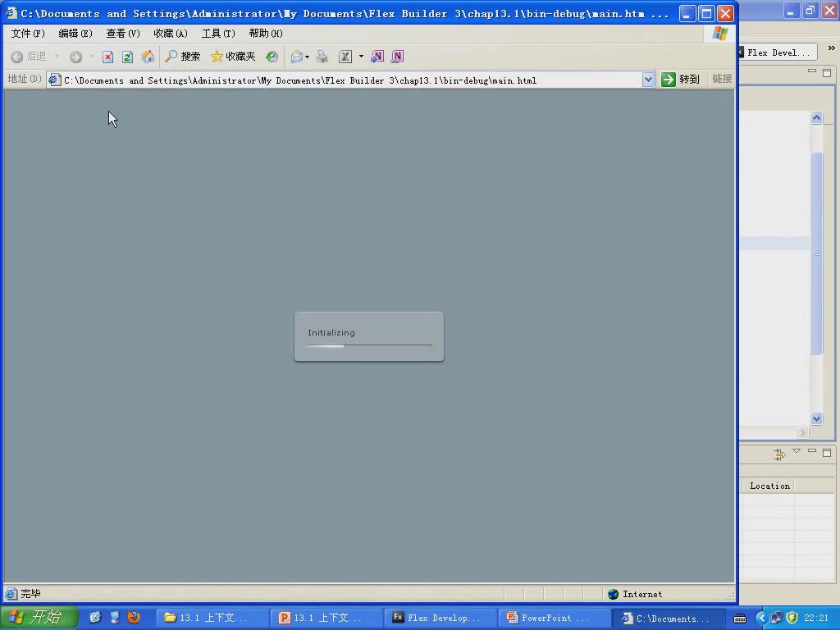Viewport: 840px width, 630px height.
Task: Click the Forward arrow icon
Action: pos(75,57)
